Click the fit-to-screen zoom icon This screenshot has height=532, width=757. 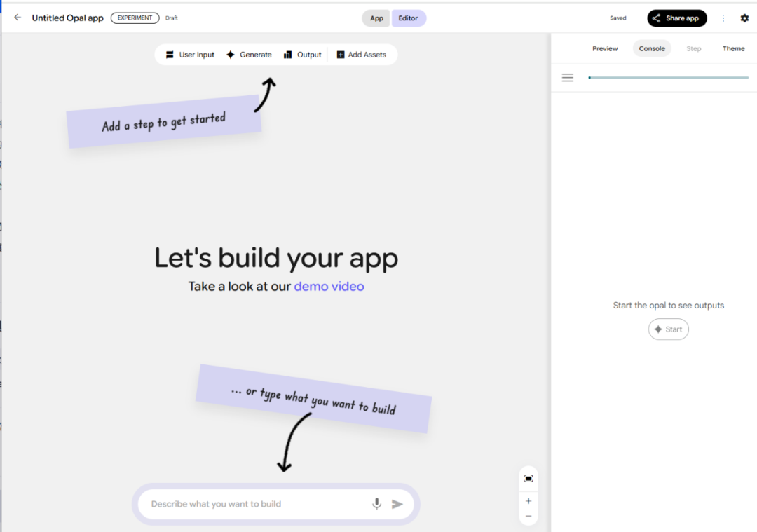point(528,478)
